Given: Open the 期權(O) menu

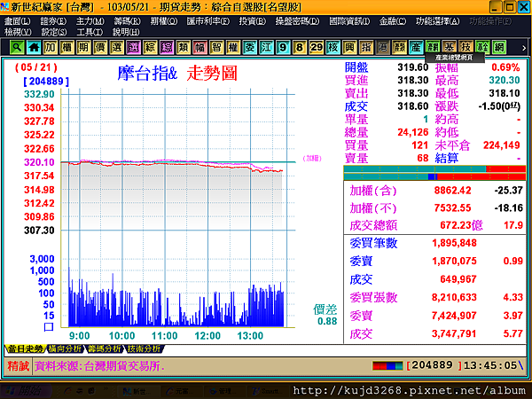Looking at the screenshot, I should coord(164,21).
